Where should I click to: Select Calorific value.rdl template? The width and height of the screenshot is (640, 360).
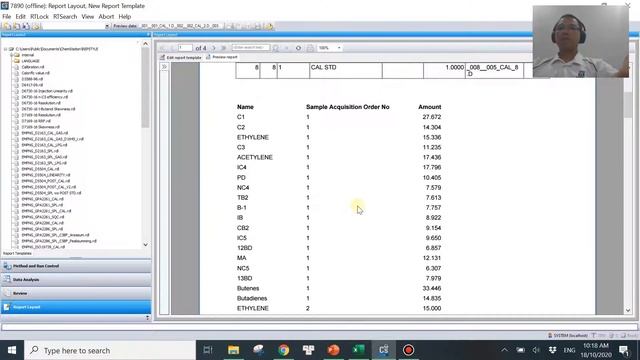pos(36,73)
